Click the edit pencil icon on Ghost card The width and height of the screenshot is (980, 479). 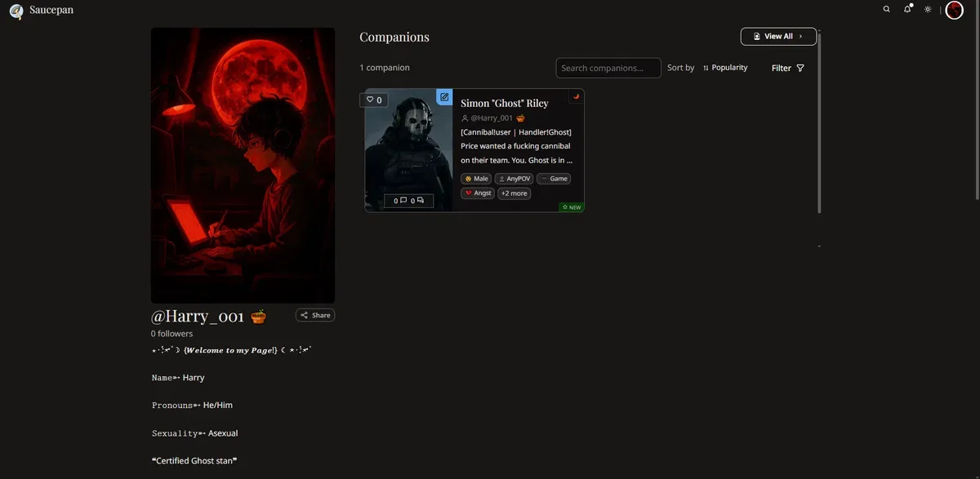point(444,97)
